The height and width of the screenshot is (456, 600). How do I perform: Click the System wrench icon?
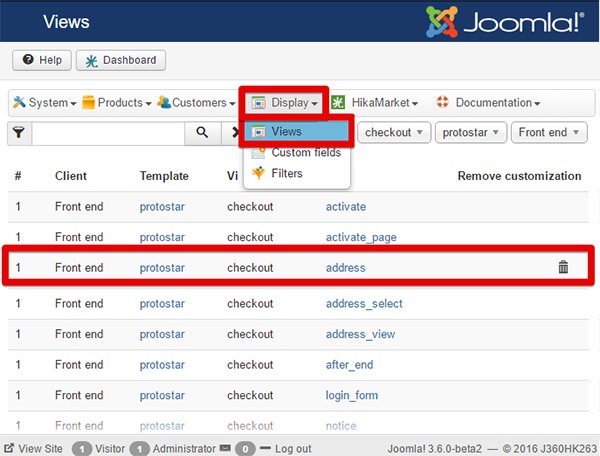pyautogui.click(x=19, y=102)
